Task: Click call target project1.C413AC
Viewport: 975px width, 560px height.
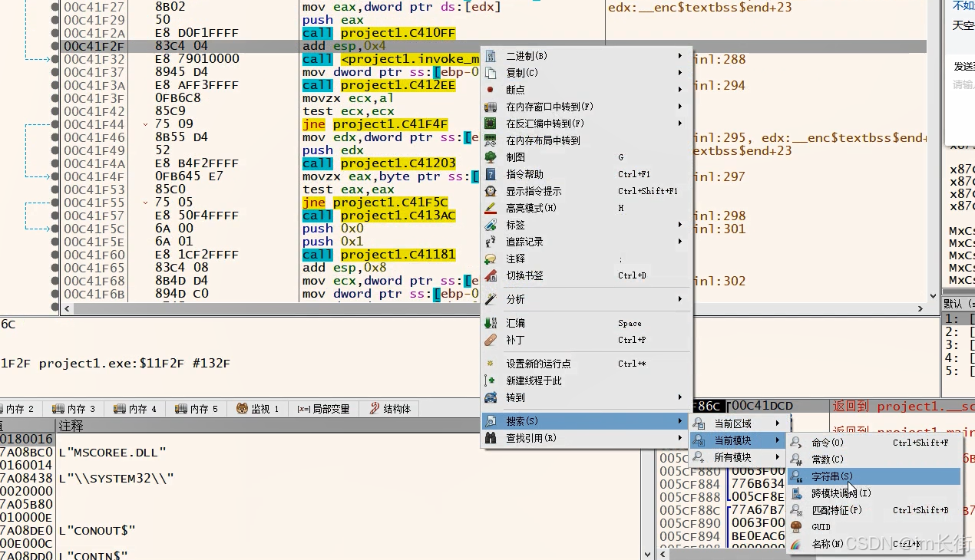Action: click(398, 216)
